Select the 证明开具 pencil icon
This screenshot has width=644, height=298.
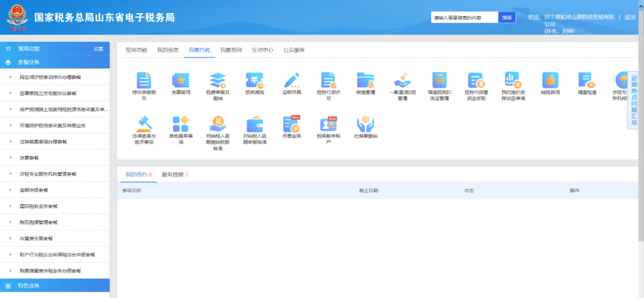[292, 81]
